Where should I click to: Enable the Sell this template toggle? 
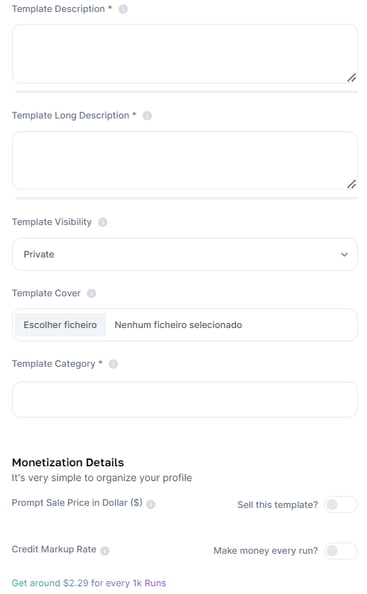tap(340, 505)
